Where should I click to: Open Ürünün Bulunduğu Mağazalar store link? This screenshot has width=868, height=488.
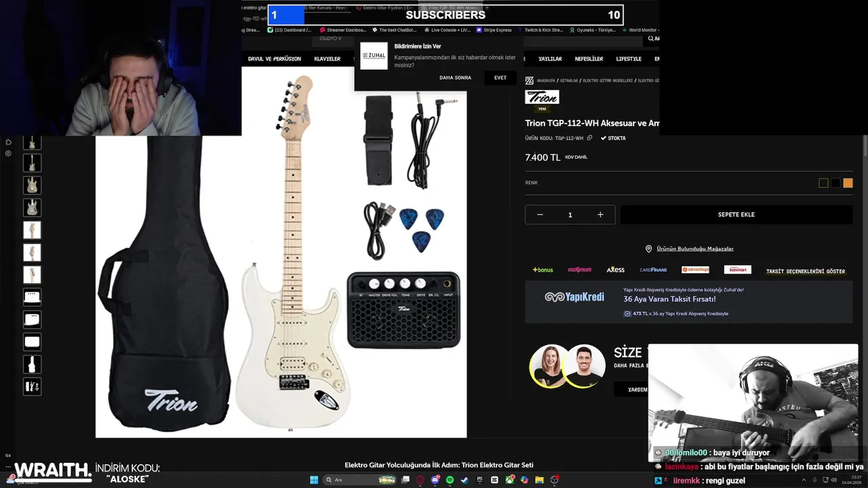click(x=695, y=249)
